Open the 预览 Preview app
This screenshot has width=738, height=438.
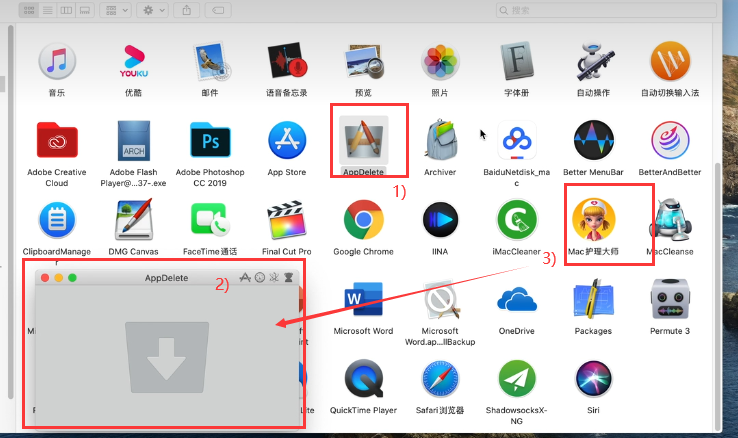[363, 62]
